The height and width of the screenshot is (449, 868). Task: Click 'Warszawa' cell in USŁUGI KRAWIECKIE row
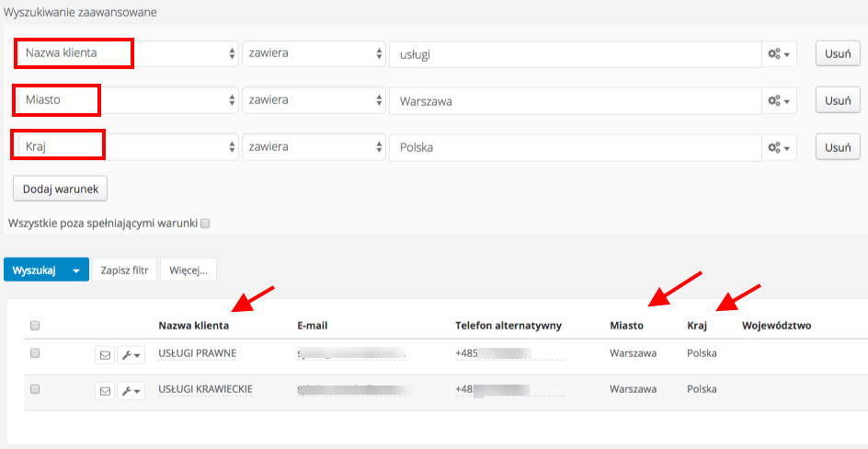click(634, 389)
